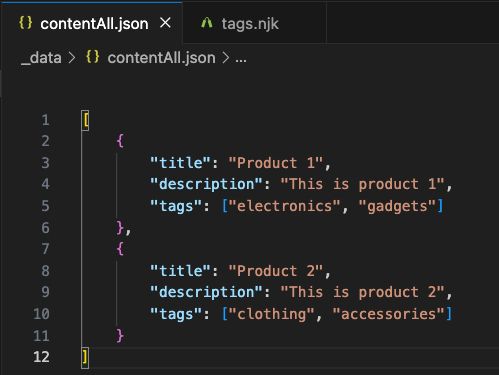Click the blue closing bracket after "accessories"

tap(449, 314)
